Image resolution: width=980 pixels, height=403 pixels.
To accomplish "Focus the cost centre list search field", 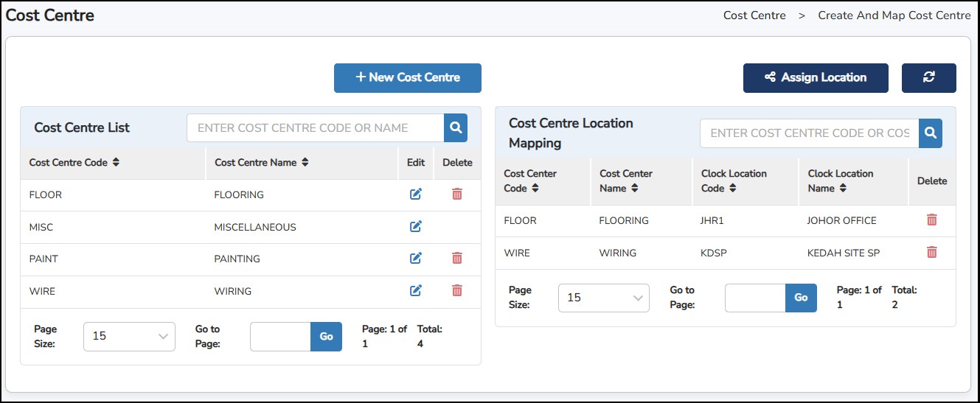I will (315, 128).
